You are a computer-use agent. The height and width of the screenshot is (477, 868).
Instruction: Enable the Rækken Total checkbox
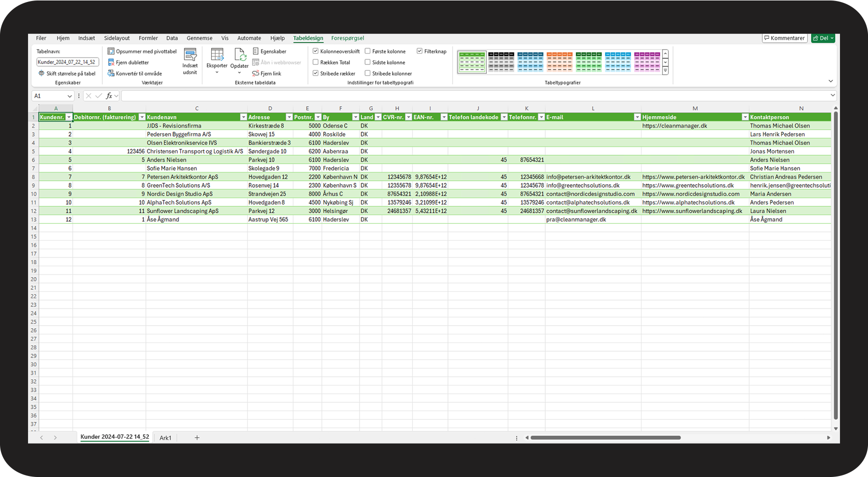(x=316, y=62)
